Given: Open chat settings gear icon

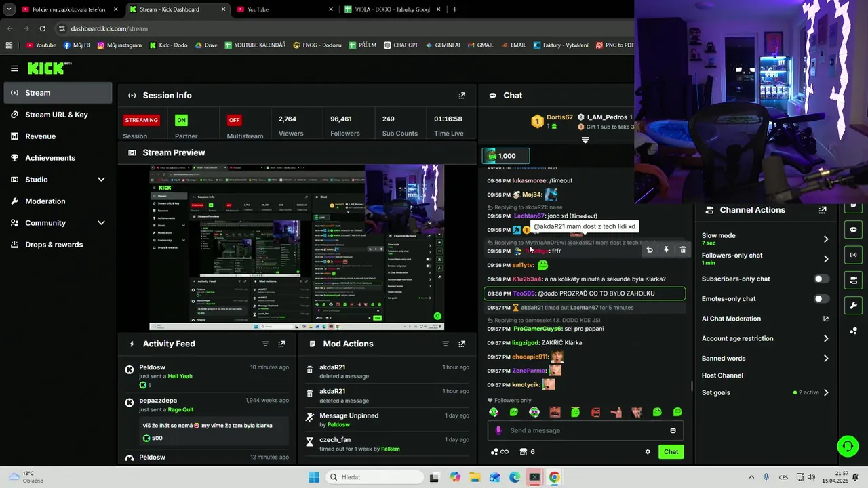Looking at the screenshot, I should [648, 452].
